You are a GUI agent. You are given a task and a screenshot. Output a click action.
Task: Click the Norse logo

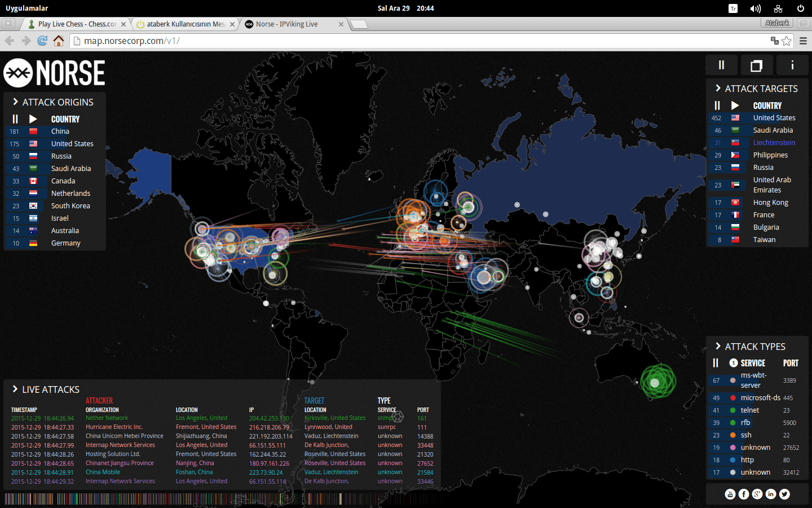point(55,73)
